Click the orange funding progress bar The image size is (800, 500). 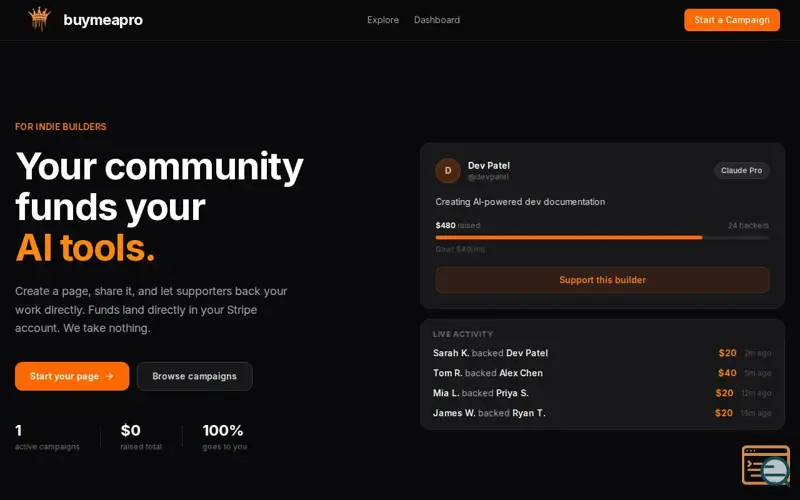pyautogui.click(x=569, y=238)
